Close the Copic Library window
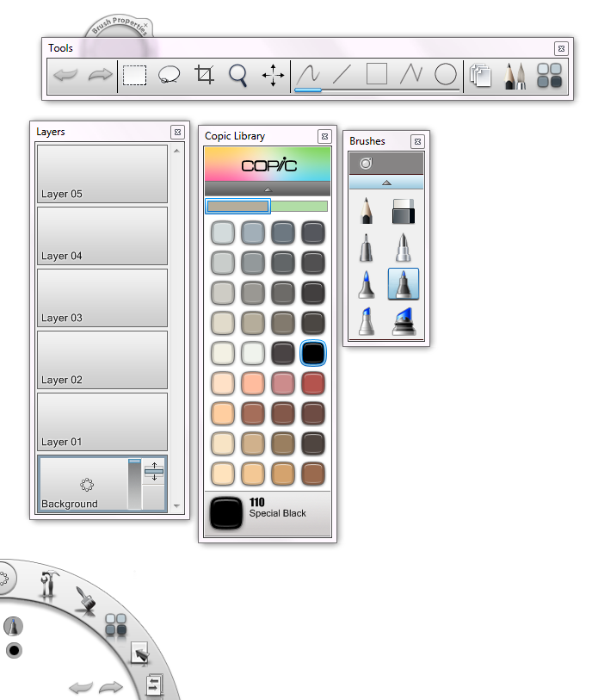 pyautogui.click(x=324, y=136)
